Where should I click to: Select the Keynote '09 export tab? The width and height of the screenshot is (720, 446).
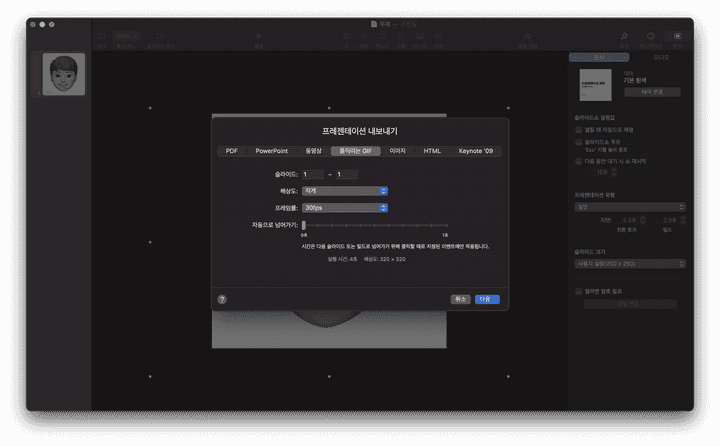(x=475, y=151)
